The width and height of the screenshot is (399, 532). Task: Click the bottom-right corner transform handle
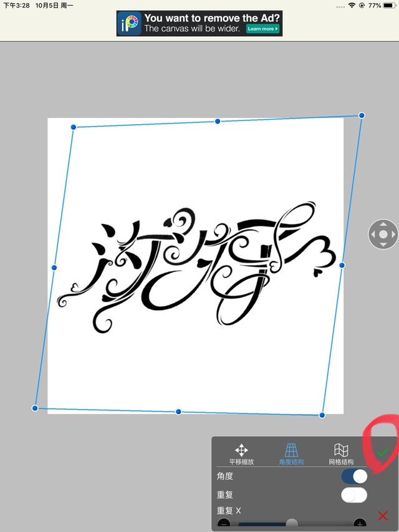tap(322, 415)
